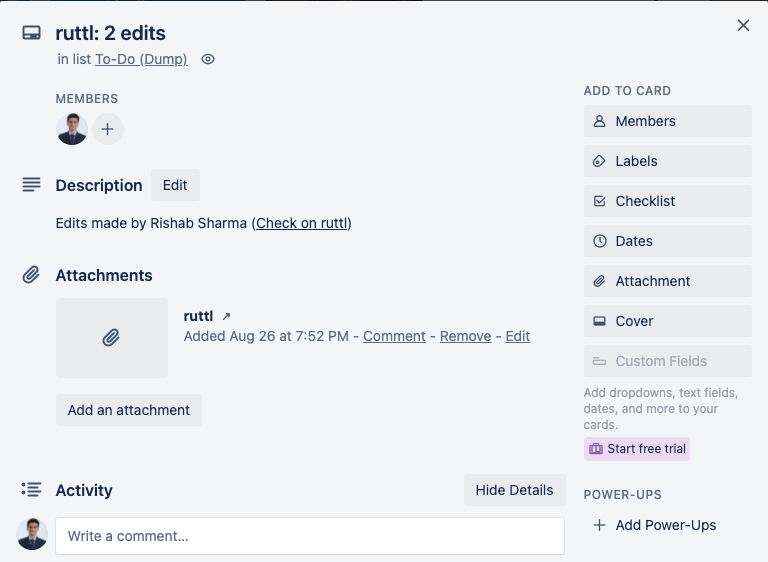
Task: Toggle Hide Details in Activity
Action: click(514, 490)
